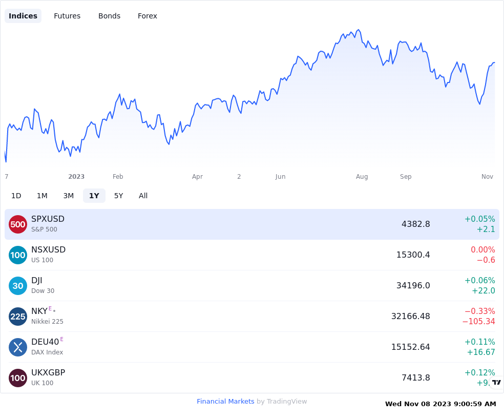The image size is (504, 420).
Task: Switch to the Futures tab
Action: [67, 16]
